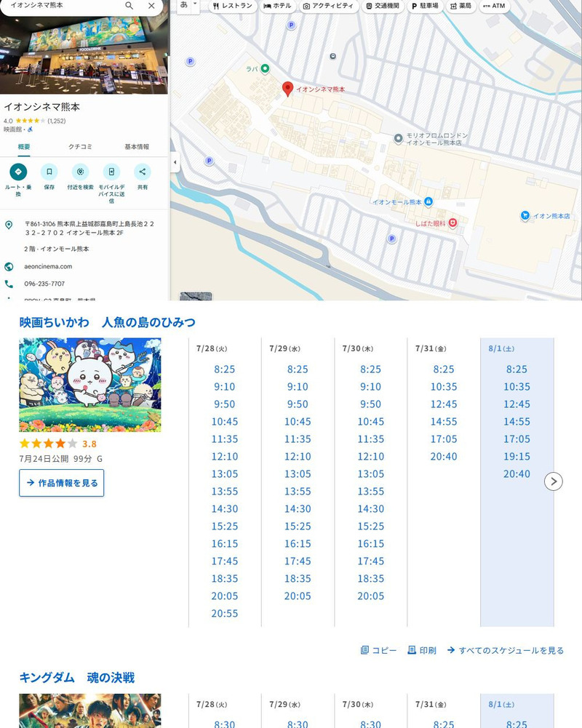Filter map by 薬局 chip
Image resolution: width=582 pixels, height=728 pixels.
click(x=461, y=6)
